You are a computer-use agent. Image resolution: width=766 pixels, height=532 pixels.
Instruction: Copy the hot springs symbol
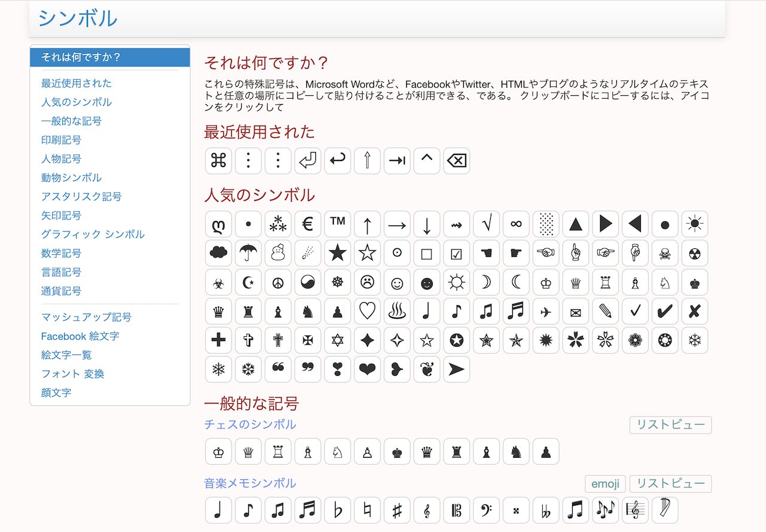pyautogui.click(x=397, y=311)
